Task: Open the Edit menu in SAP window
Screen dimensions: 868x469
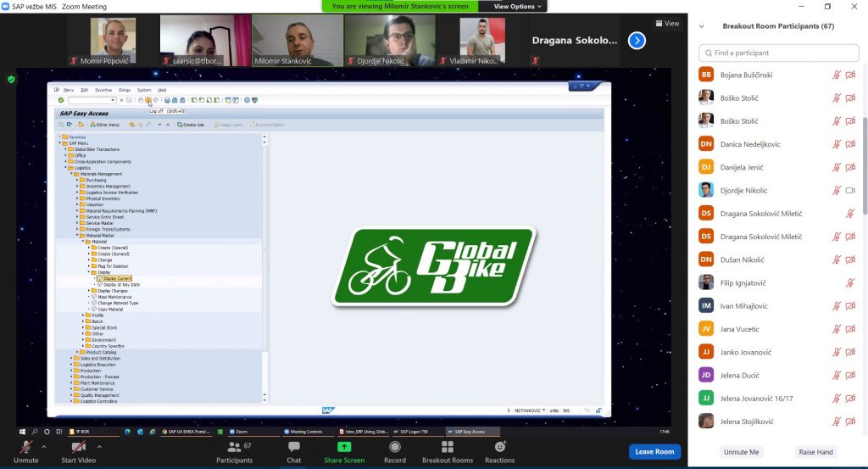Action: tap(84, 90)
